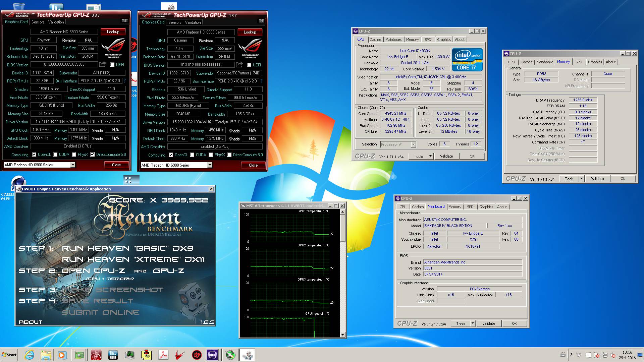Viewport: 644px width, 362px height.
Task: Click Run Heaven "Xtreme" DX11 option
Action: pos(133,259)
